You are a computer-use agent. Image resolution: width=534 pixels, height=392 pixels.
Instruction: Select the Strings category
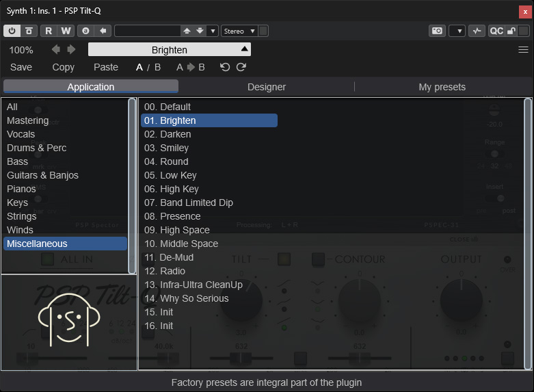(x=65, y=215)
